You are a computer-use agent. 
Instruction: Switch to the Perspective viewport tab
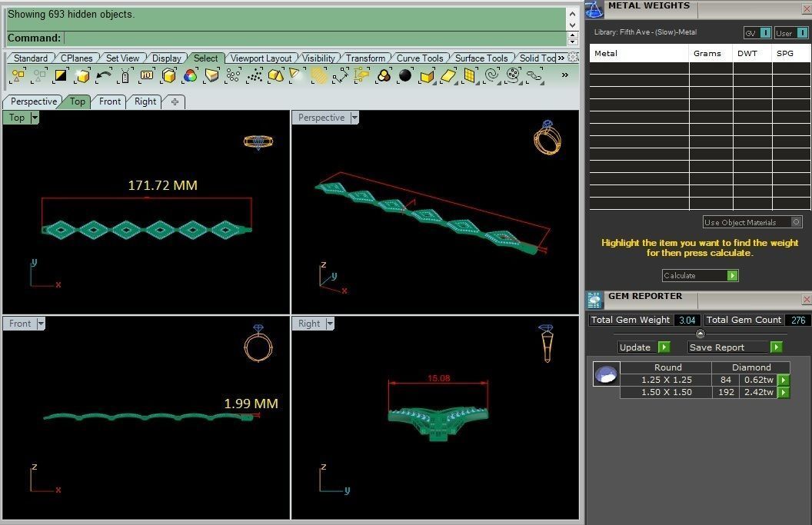34,101
